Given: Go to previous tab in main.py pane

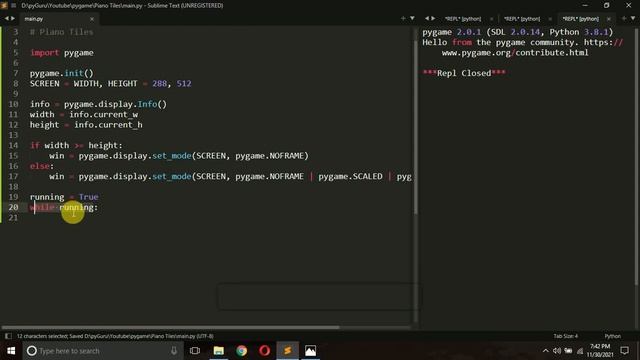Looking at the screenshot, I should coord(7,18).
